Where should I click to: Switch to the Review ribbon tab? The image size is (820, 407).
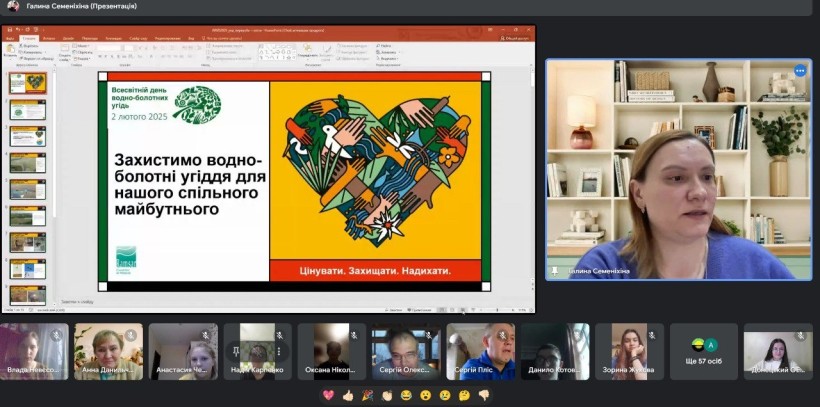coord(167,39)
